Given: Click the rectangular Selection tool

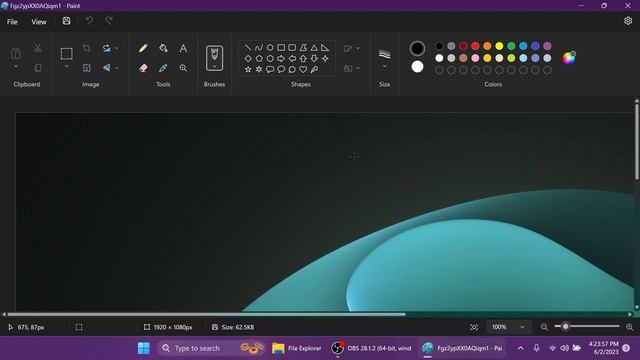Looking at the screenshot, I should click(x=67, y=54).
